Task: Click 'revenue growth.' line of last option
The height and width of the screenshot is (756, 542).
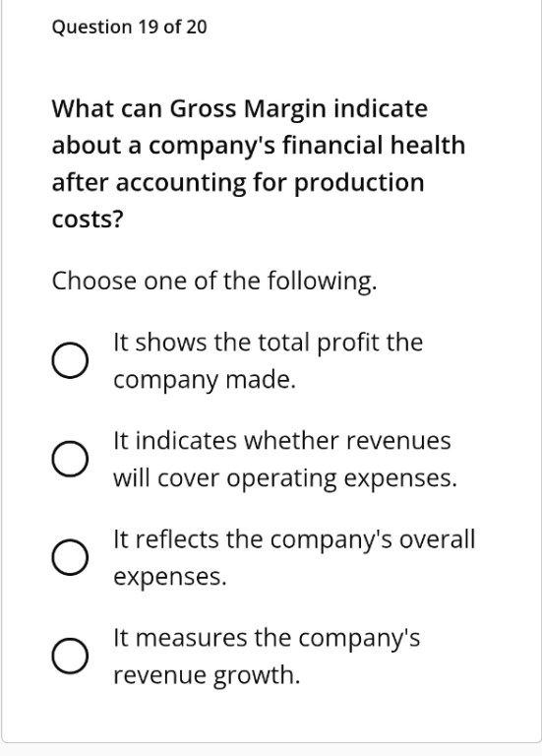Action: click(207, 675)
